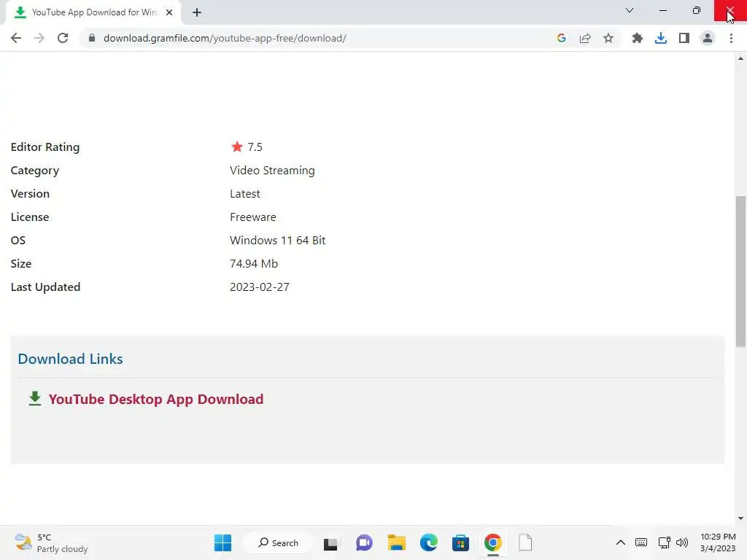Open network settings tray icon

(x=664, y=542)
